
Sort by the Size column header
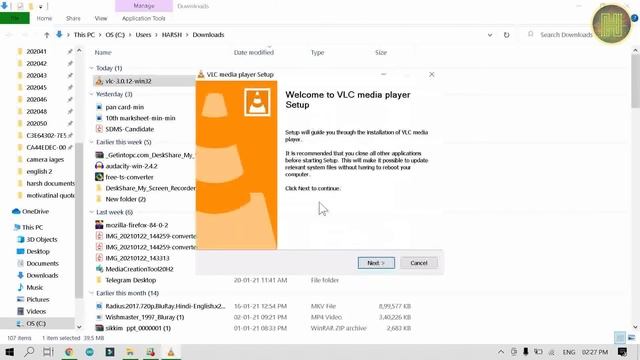coord(381,52)
